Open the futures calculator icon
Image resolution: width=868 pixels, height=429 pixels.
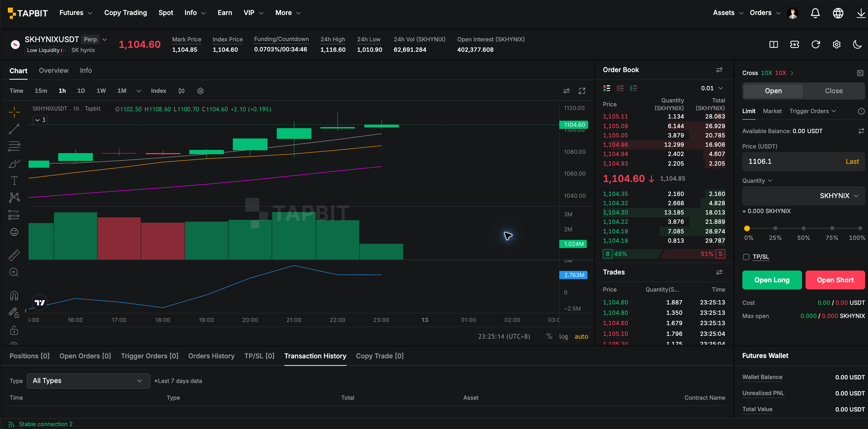tap(860, 73)
